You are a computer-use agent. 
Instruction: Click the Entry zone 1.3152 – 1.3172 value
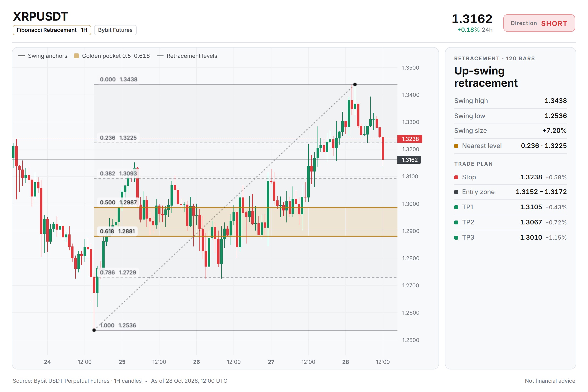tap(541, 192)
